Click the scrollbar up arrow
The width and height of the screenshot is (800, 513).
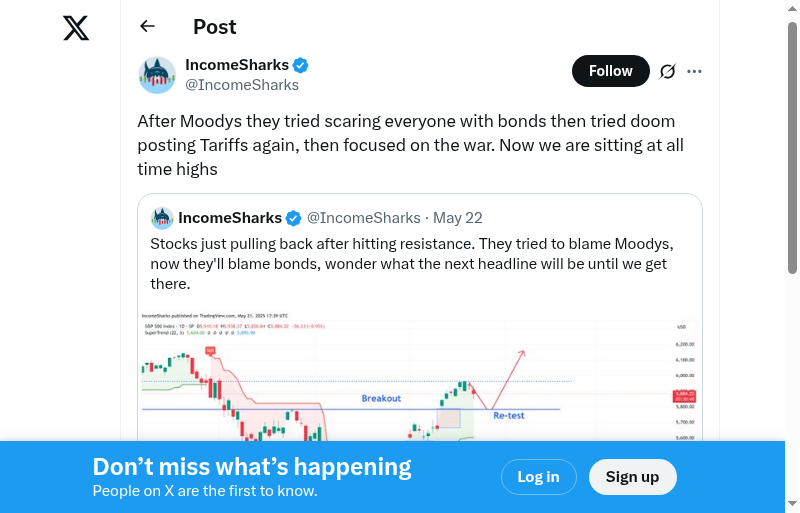(793, 8)
